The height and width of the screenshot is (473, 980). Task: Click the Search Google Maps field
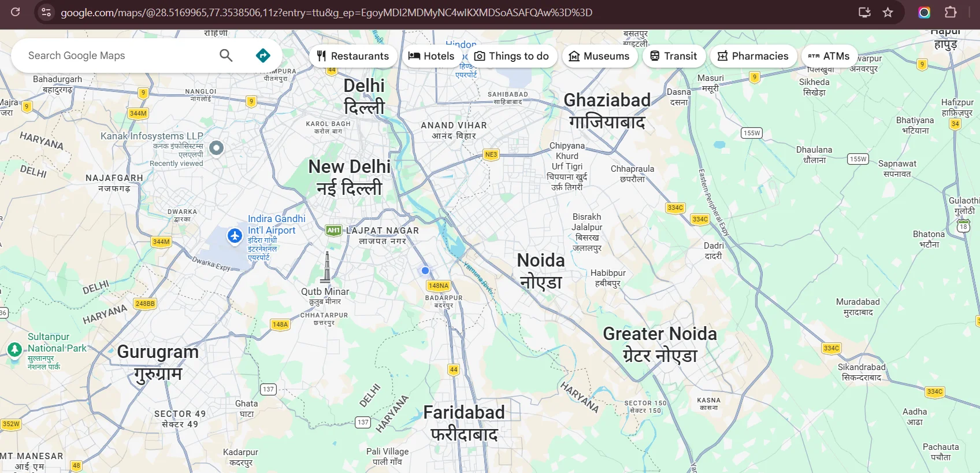116,56
